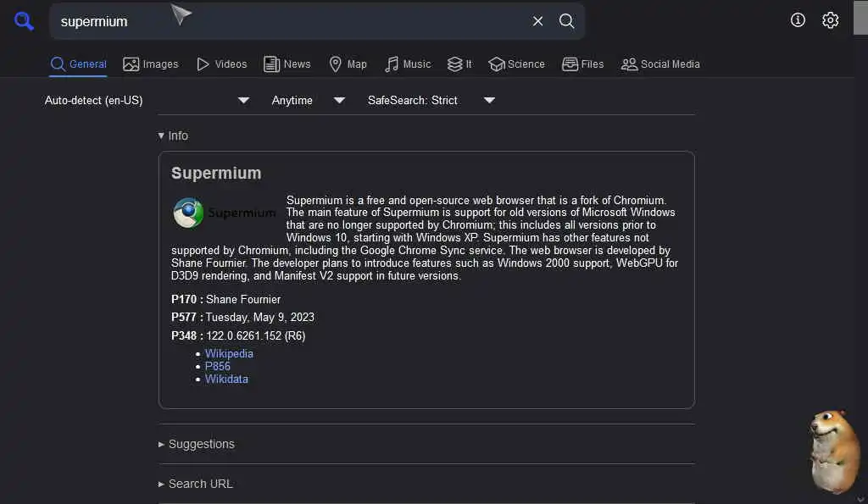The image size is (868, 504).
Task: Switch to the Videos tab
Action: pos(221,64)
